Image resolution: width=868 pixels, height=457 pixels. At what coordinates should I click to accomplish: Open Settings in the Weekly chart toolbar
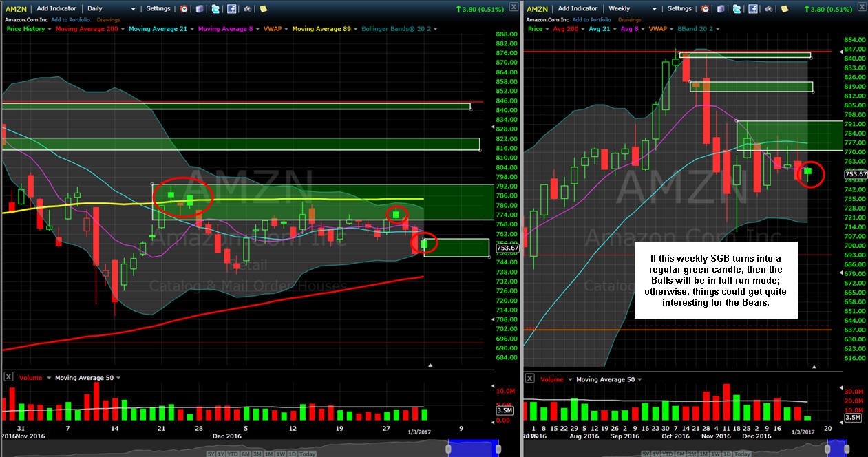click(x=679, y=8)
